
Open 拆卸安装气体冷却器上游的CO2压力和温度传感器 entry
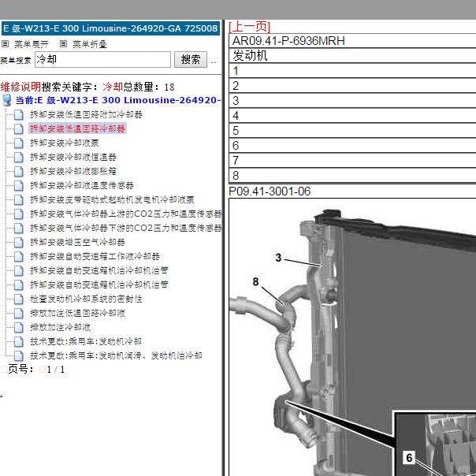125,214
